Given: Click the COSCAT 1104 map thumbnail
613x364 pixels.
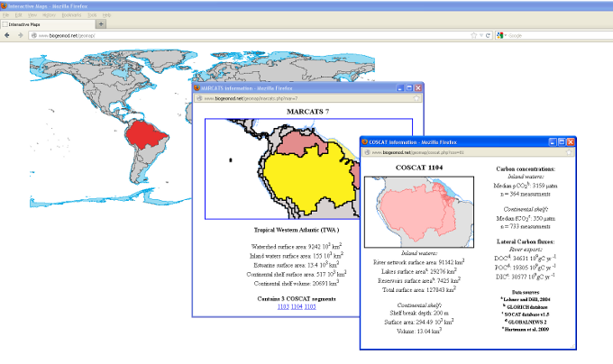Looking at the screenshot, I should click(419, 212).
